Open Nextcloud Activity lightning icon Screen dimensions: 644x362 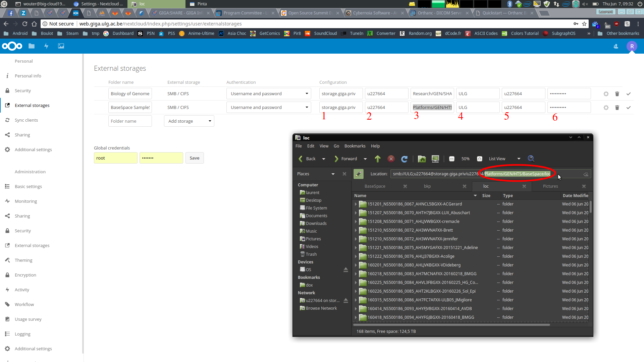click(46, 46)
